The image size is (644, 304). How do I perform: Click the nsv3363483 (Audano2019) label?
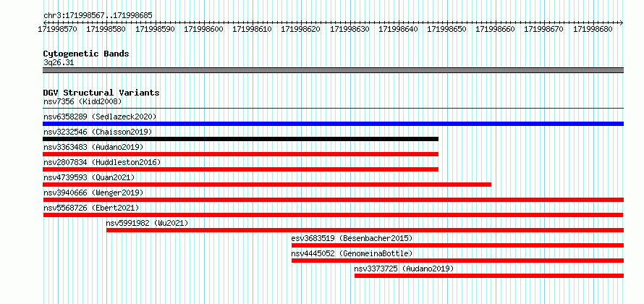[93, 147]
